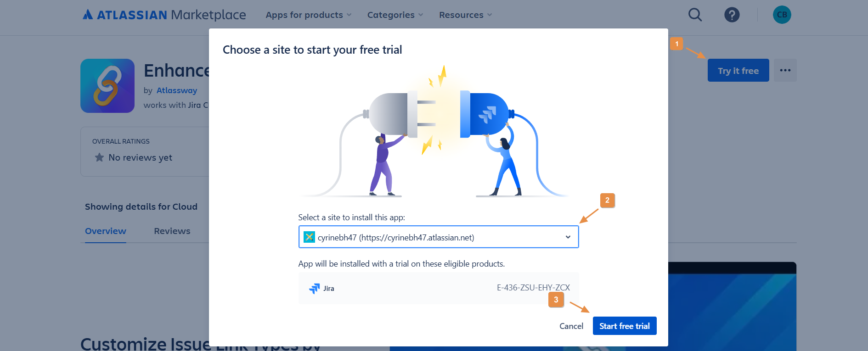
Task: Expand the Categories dropdown
Action: click(x=395, y=15)
